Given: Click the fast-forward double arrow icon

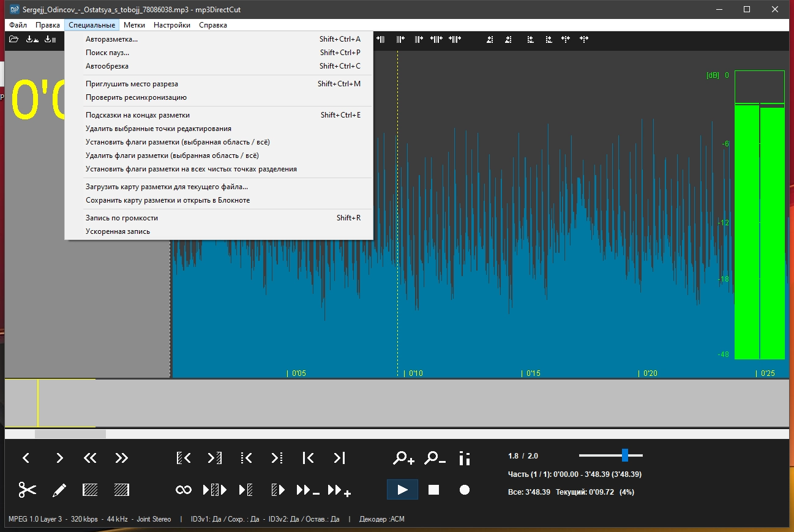Looking at the screenshot, I should click(122, 458).
